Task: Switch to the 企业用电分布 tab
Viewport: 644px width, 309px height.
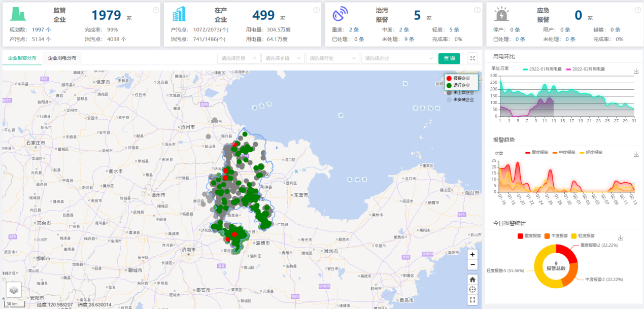Action: pyautogui.click(x=62, y=58)
